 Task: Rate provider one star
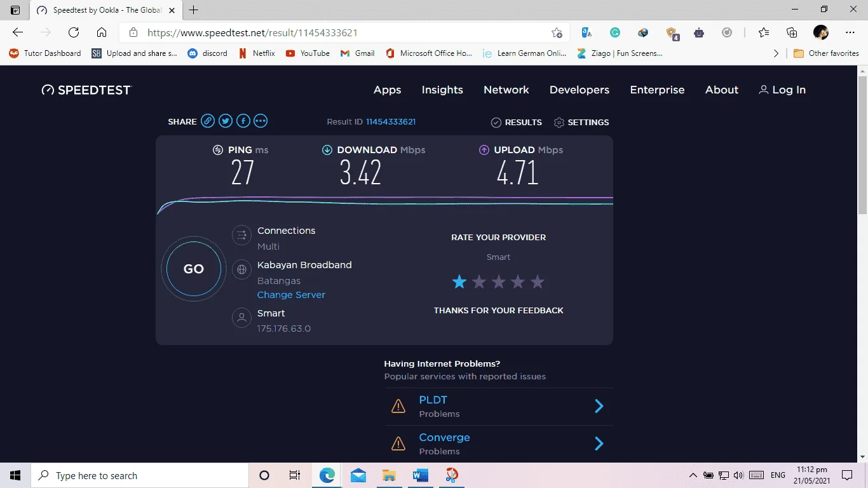tap(459, 281)
